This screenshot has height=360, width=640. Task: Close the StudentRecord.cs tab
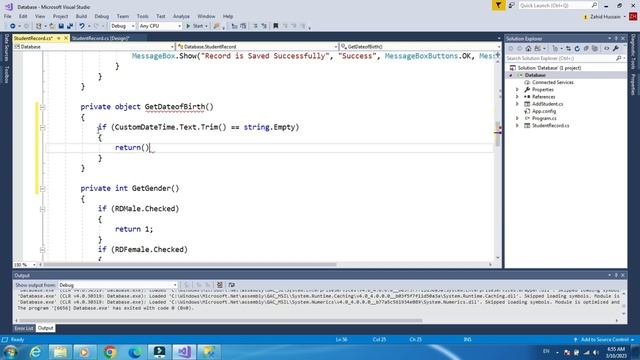(x=66, y=38)
